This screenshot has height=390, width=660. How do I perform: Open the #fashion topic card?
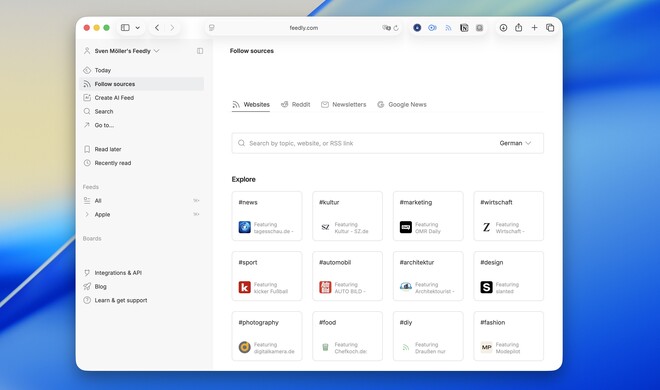click(508, 336)
